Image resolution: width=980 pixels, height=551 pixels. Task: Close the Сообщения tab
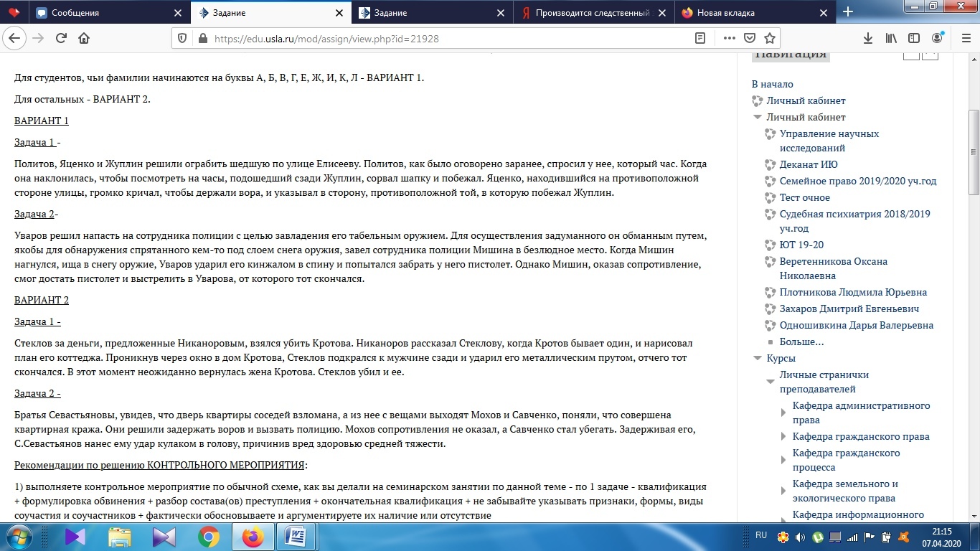pyautogui.click(x=178, y=12)
